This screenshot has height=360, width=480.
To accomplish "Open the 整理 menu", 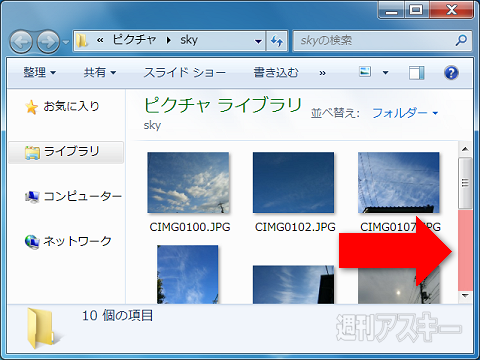I will (x=39, y=72).
